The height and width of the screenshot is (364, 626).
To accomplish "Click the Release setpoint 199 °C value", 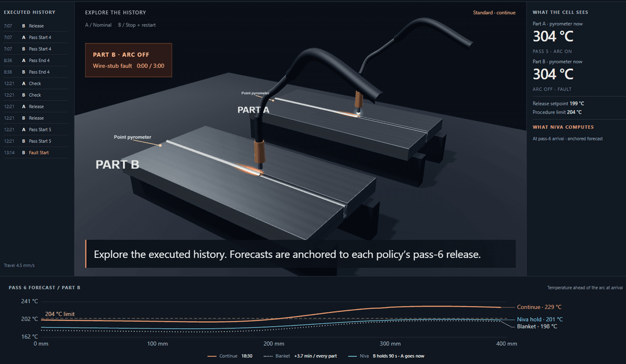I will point(577,104).
